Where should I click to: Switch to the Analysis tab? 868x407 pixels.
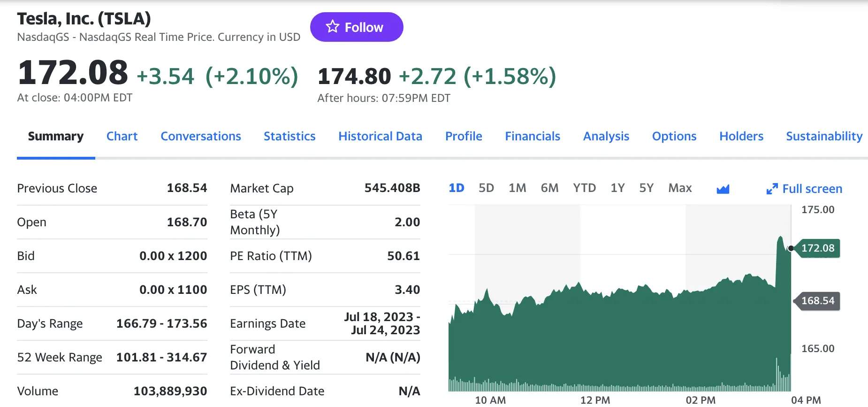[x=606, y=136]
